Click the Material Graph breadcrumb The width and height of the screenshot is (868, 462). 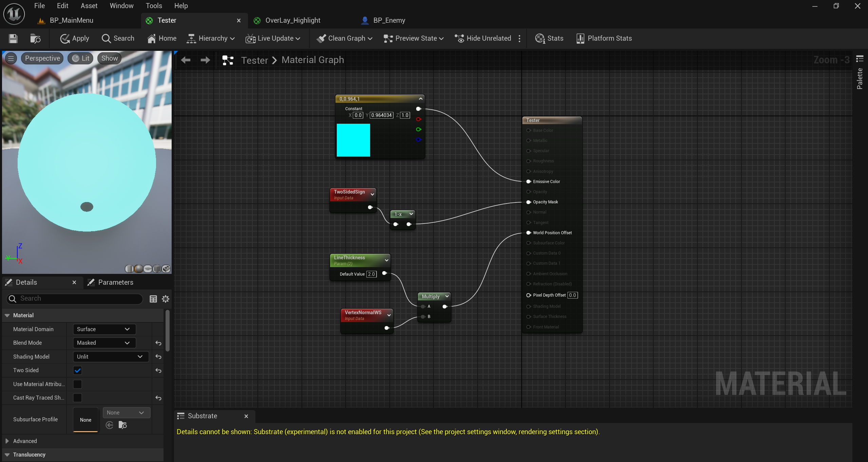(x=312, y=60)
